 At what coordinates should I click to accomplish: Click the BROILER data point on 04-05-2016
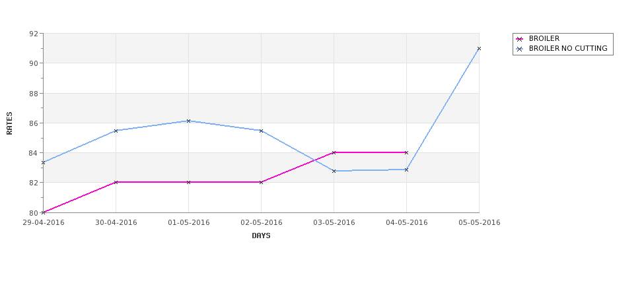click(406, 152)
